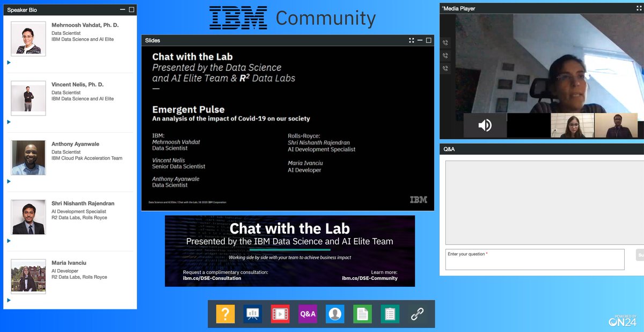Click name 'Anthony Ayanwale' in Speaker Bio
This screenshot has width=644, height=332.
75,144
